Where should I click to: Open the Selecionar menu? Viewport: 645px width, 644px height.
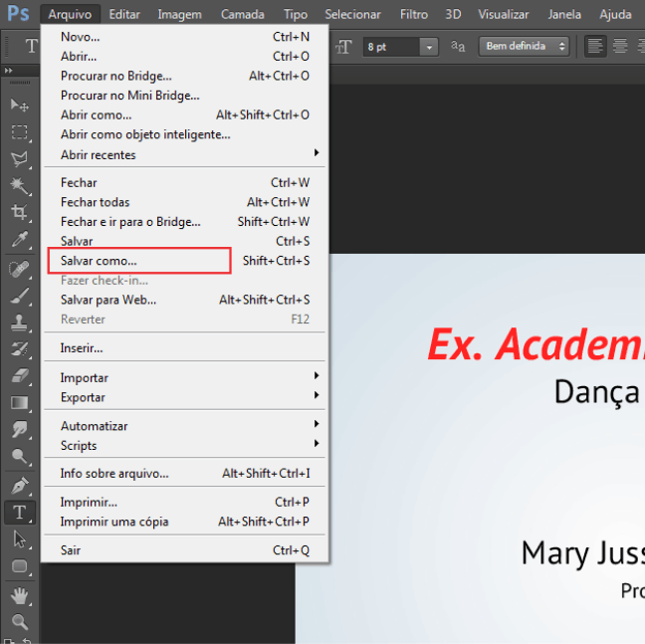(352, 14)
